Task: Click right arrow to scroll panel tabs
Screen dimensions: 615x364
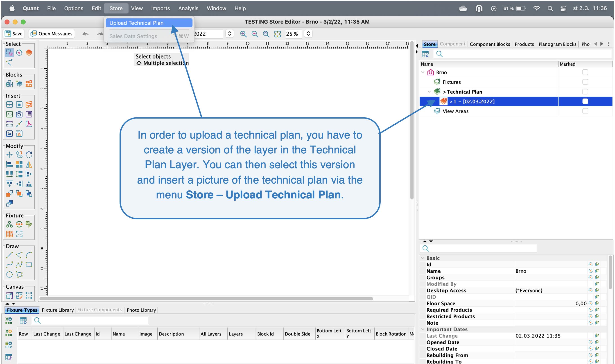Action: (x=602, y=44)
